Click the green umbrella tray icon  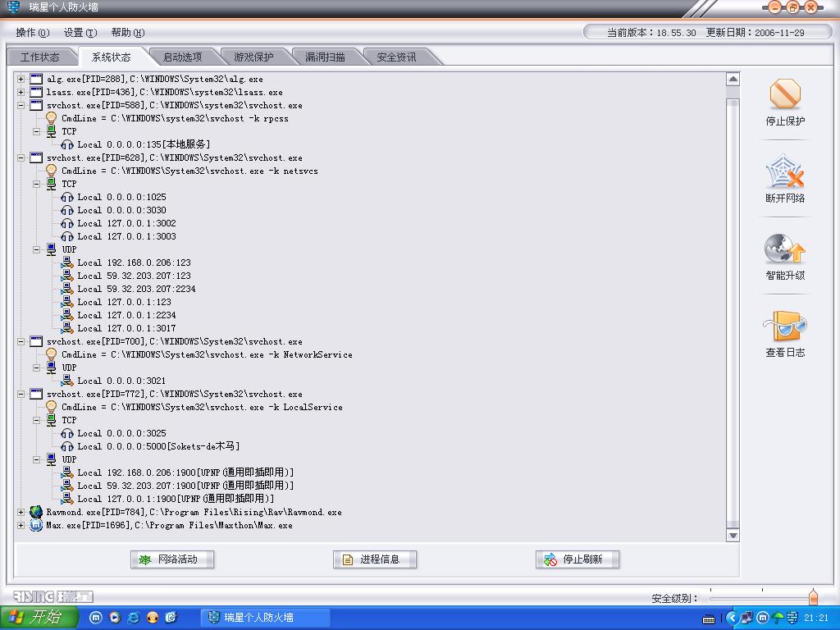(778, 618)
